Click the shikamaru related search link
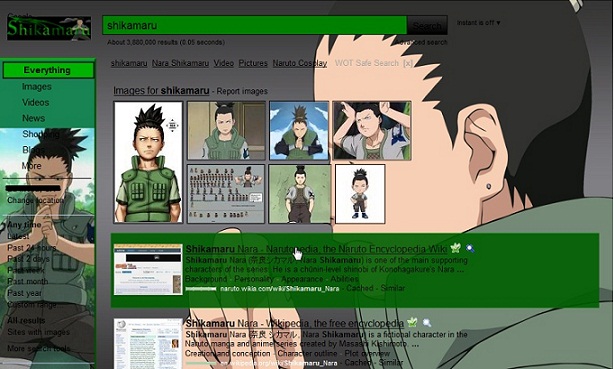Screen dimensions: 614x369 coord(129,63)
